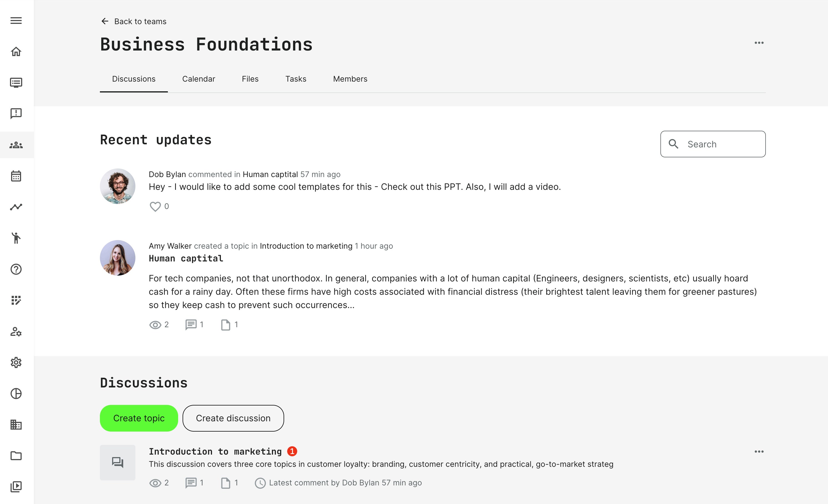Switch to the Members tab
The width and height of the screenshot is (828, 504).
(x=350, y=79)
